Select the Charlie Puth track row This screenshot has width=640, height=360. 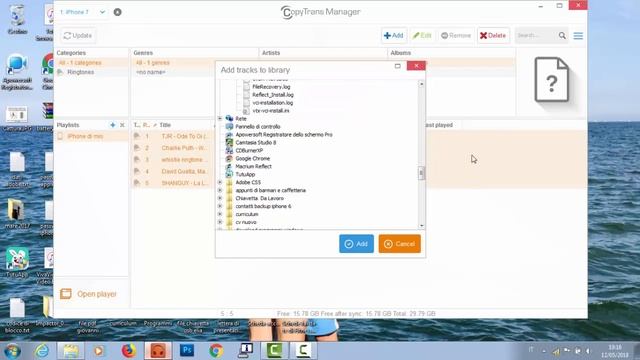(173, 148)
